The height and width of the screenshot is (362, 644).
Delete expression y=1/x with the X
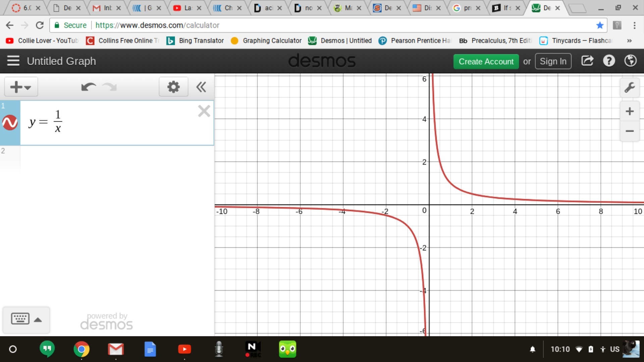click(x=204, y=111)
